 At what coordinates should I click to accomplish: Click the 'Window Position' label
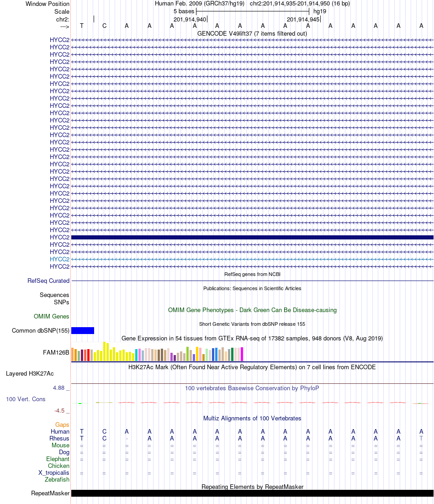coord(47,4)
